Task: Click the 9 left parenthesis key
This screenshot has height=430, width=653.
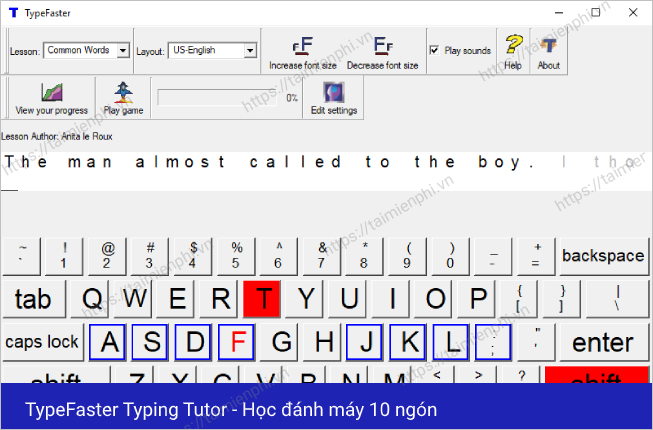Action: (x=407, y=256)
